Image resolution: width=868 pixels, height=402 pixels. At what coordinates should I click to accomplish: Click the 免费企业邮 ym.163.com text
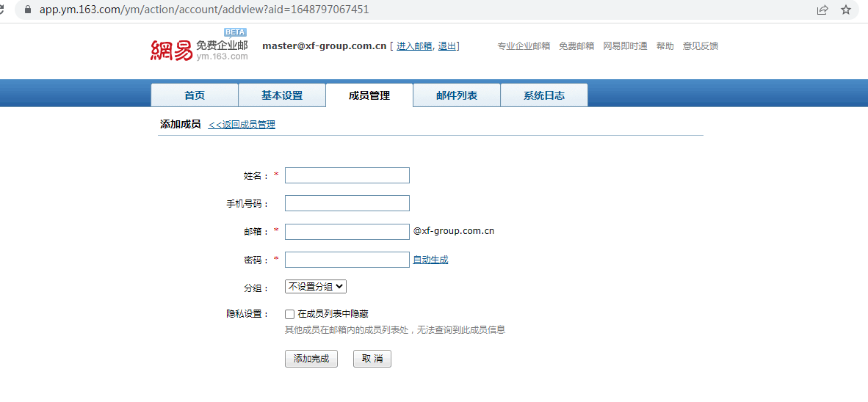(222, 51)
